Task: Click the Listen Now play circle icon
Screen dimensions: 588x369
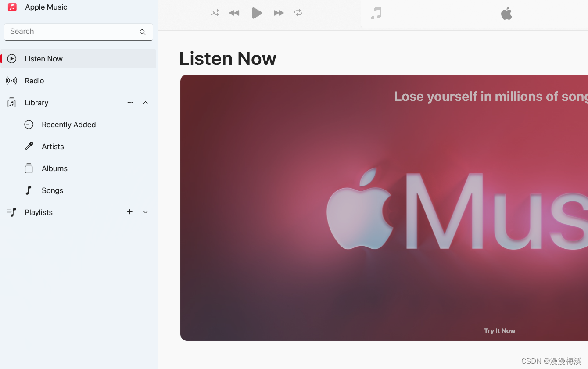Action: pos(12,59)
